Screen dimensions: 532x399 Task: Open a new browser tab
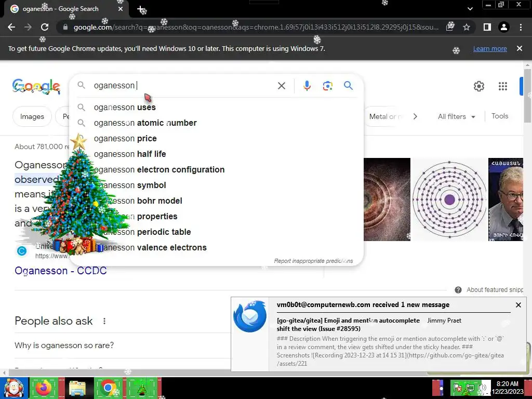tap(141, 9)
